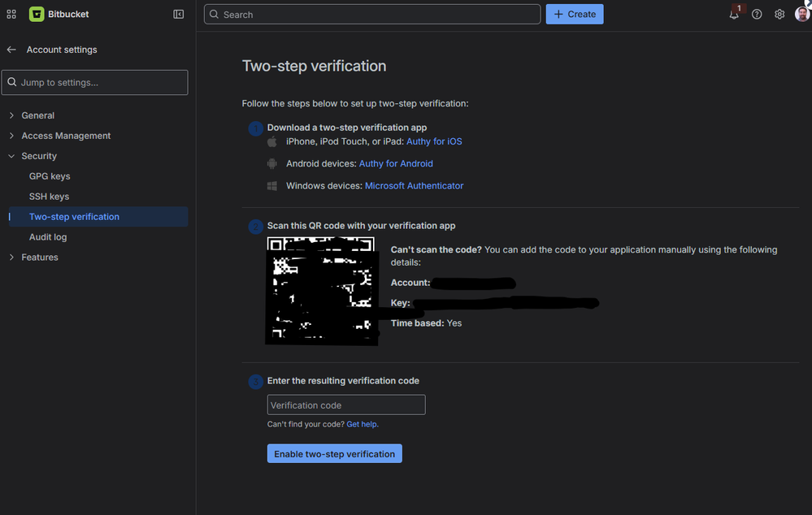Click 'Download a two-step verification app' text
Image resolution: width=812 pixels, height=515 pixels.
347,128
